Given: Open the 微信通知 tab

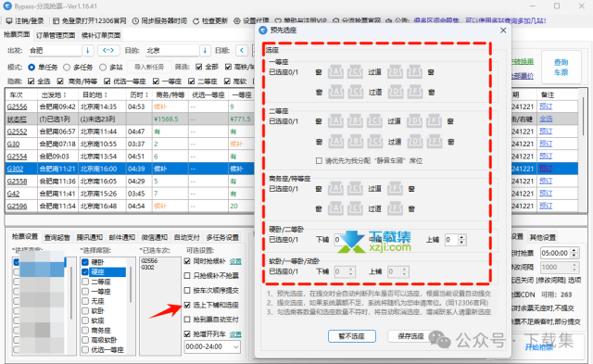Looking at the screenshot, I should tap(155, 237).
